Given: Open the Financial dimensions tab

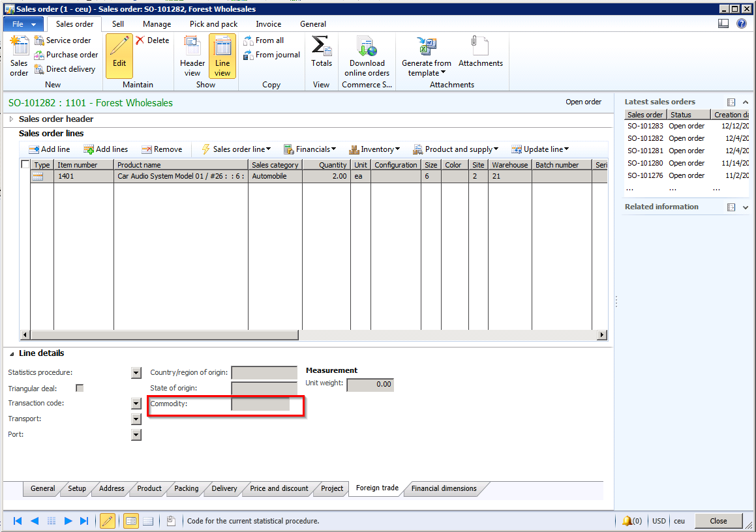Looking at the screenshot, I should [x=444, y=488].
